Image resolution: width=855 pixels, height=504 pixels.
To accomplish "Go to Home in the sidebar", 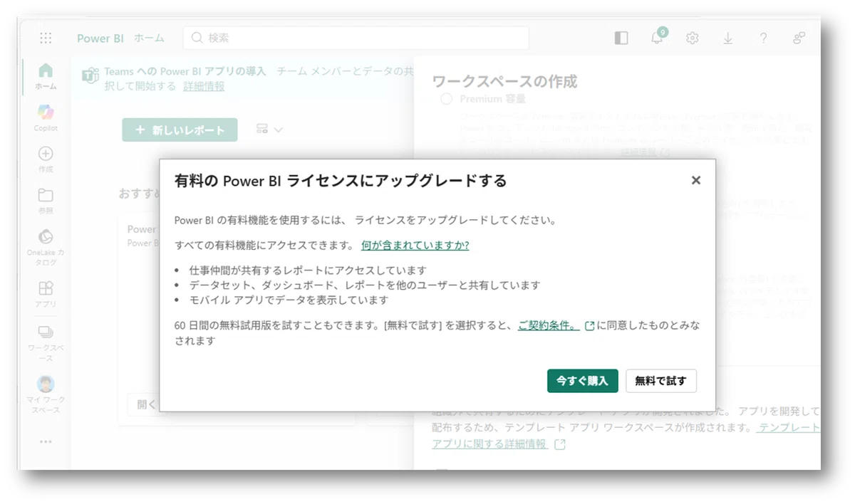I will point(46,75).
